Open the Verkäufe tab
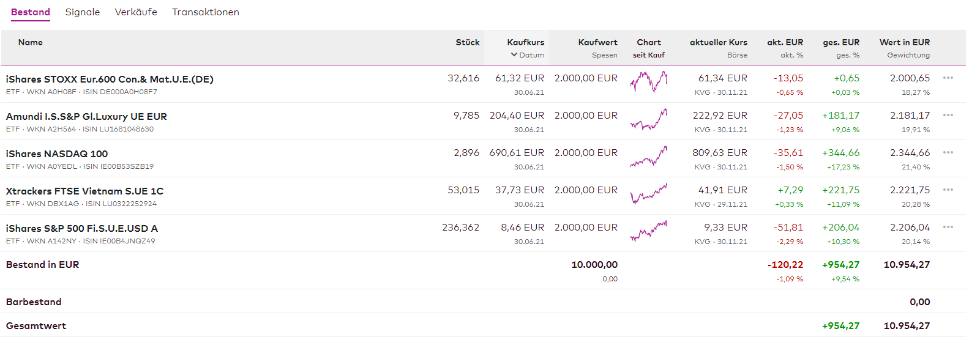 [x=136, y=12]
